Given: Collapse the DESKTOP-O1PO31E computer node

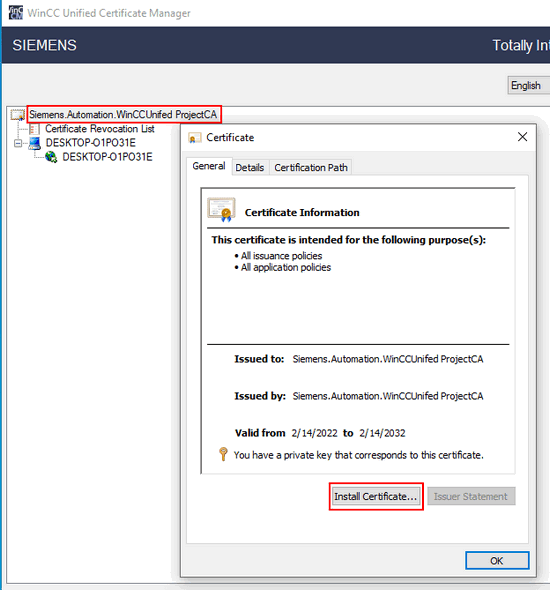Looking at the screenshot, I should 18,143.
